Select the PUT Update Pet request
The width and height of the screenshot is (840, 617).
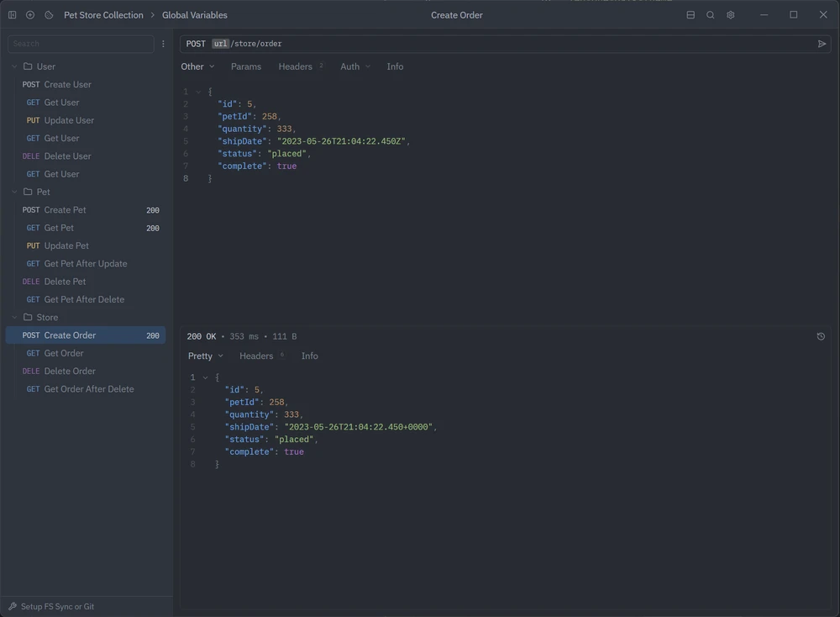point(86,246)
